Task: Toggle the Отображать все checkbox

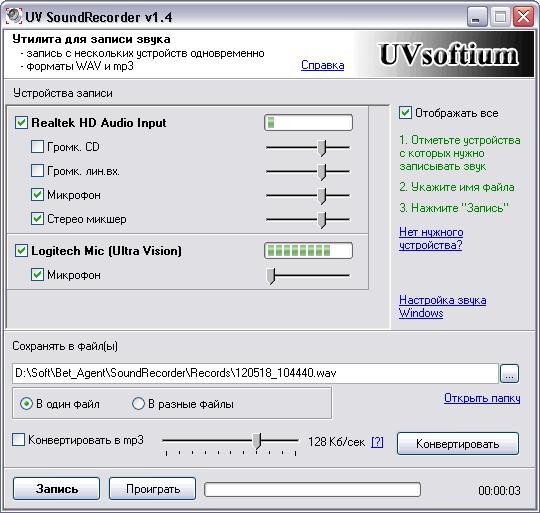Action: (x=405, y=113)
